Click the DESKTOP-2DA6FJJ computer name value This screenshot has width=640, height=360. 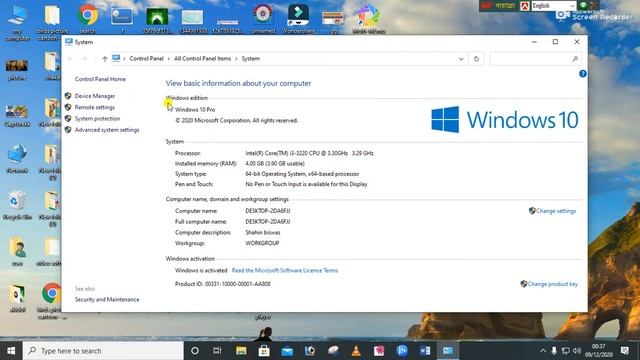click(268, 211)
